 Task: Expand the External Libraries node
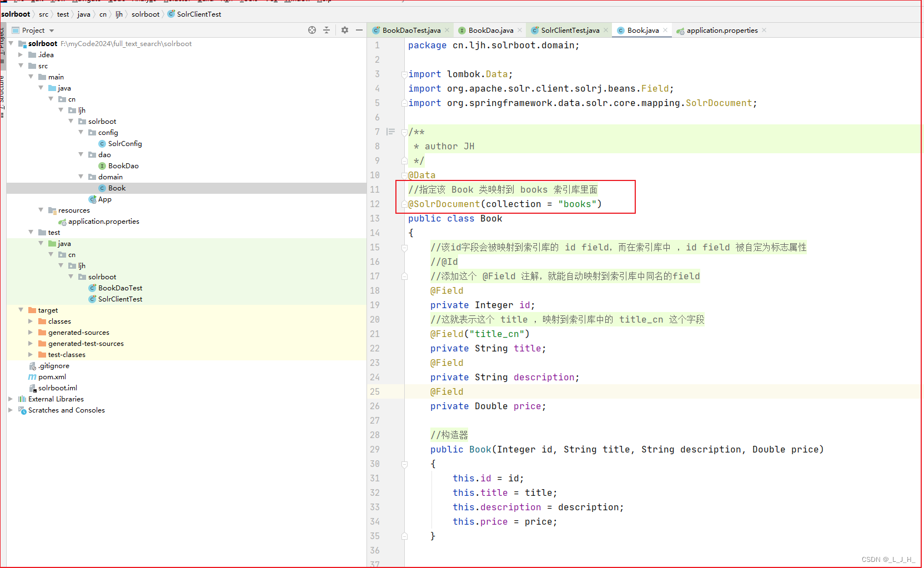(x=9, y=399)
